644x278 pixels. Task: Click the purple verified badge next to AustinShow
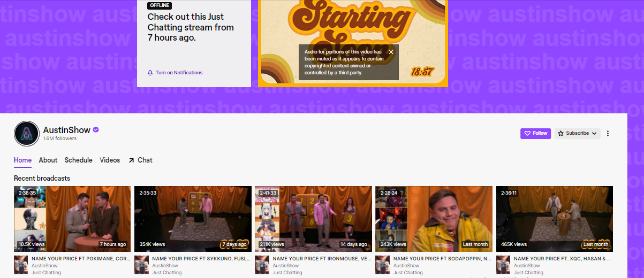(96, 130)
